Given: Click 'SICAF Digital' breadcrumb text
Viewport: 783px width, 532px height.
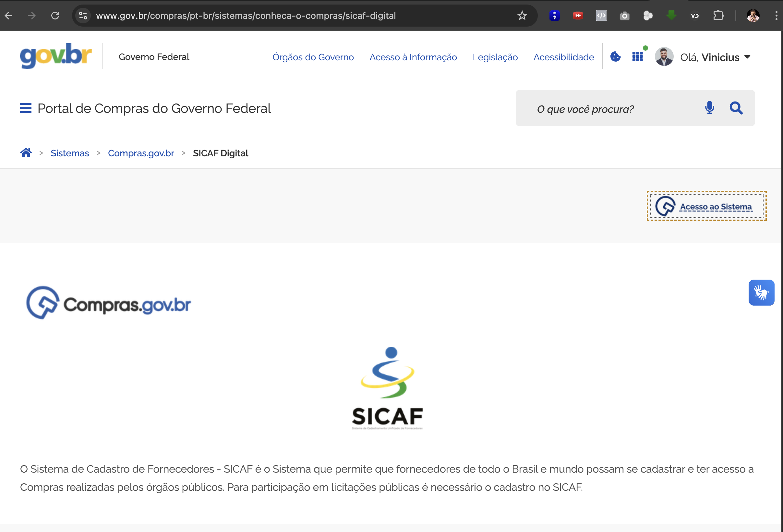Looking at the screenshot, I should (x=220, y=153).
